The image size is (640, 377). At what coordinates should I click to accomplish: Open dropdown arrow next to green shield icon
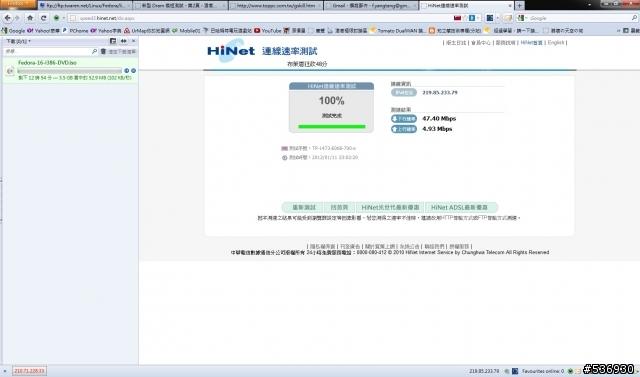[63, 18]
